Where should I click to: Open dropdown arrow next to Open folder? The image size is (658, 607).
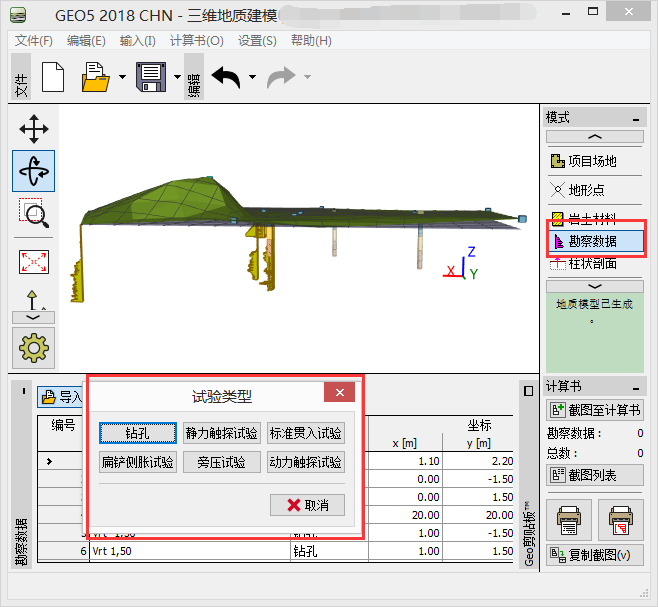[122, 77]
